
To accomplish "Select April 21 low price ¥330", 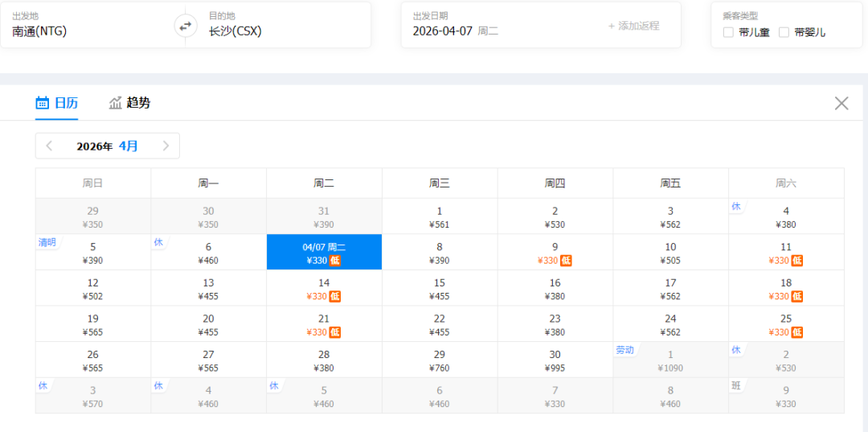I will tap(325, 324).
